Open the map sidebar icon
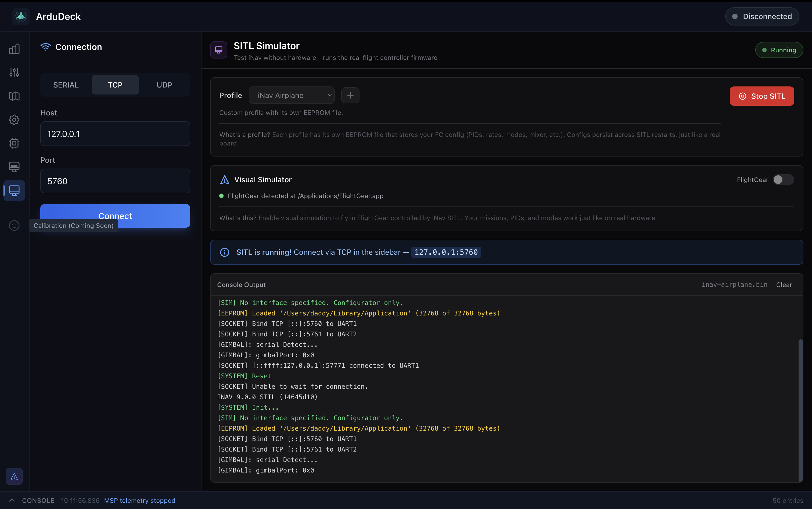The image size is (812, 509). click(x=14, y=96)
